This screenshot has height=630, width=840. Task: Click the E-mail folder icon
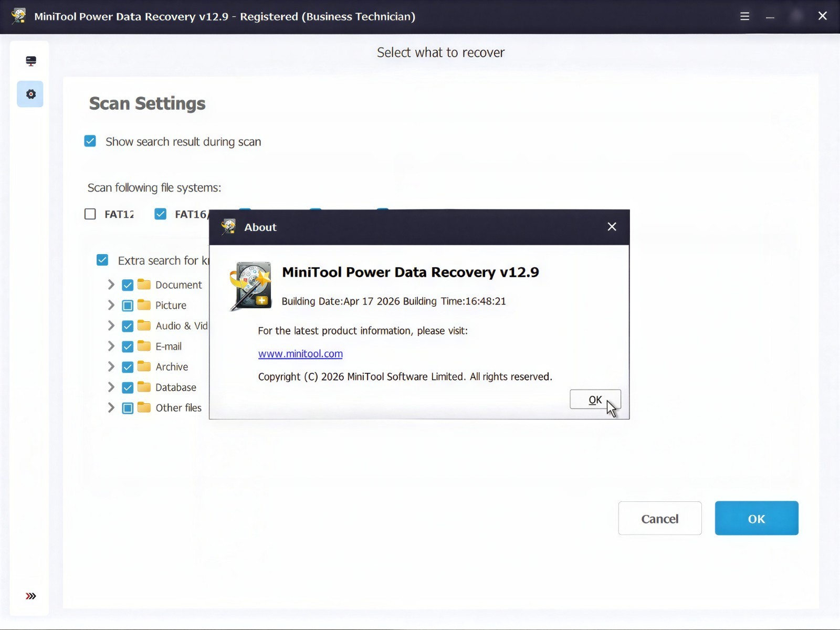[144, 346]
